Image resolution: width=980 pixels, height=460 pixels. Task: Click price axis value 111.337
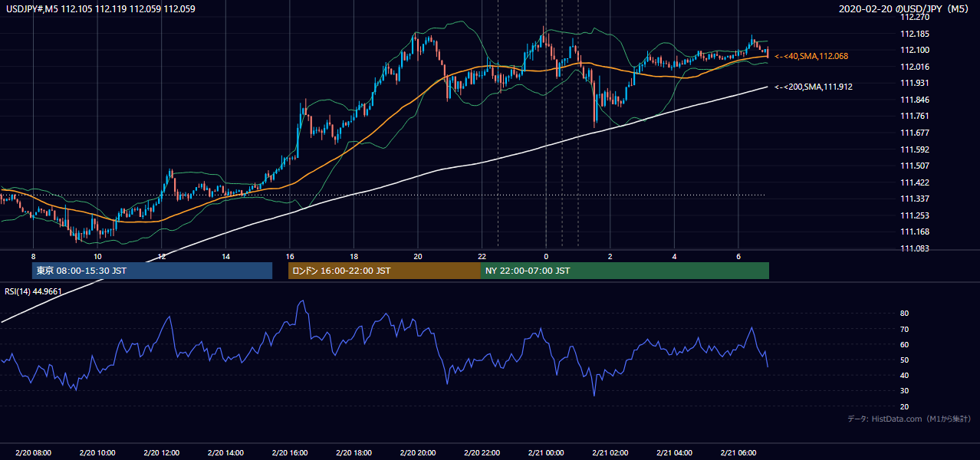(x=916, y=199)
